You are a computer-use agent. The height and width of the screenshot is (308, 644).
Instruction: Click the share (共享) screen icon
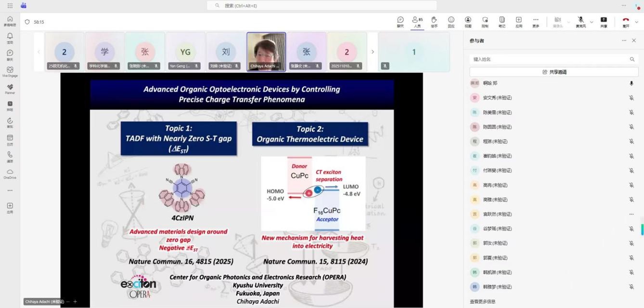tap(604, 22)
